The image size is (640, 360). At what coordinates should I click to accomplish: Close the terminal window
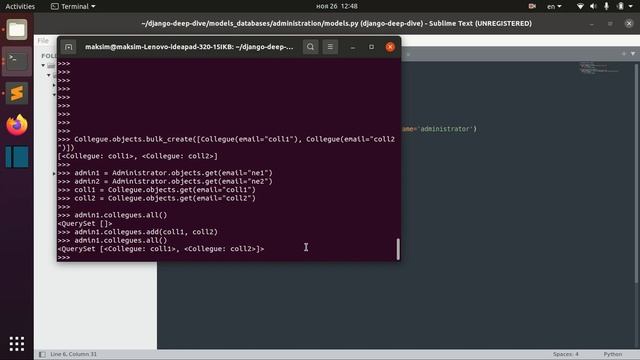pyautogui.click(x=390, y=47)
